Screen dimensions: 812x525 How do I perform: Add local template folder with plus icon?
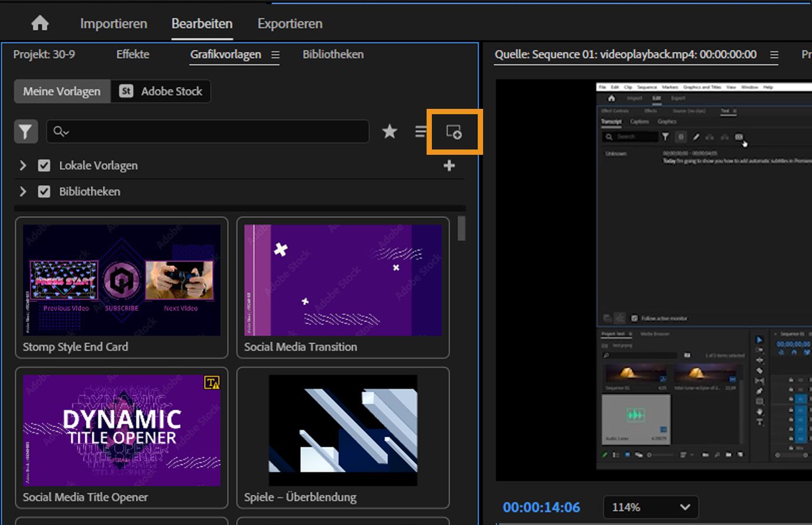click(x=449, y=166)
